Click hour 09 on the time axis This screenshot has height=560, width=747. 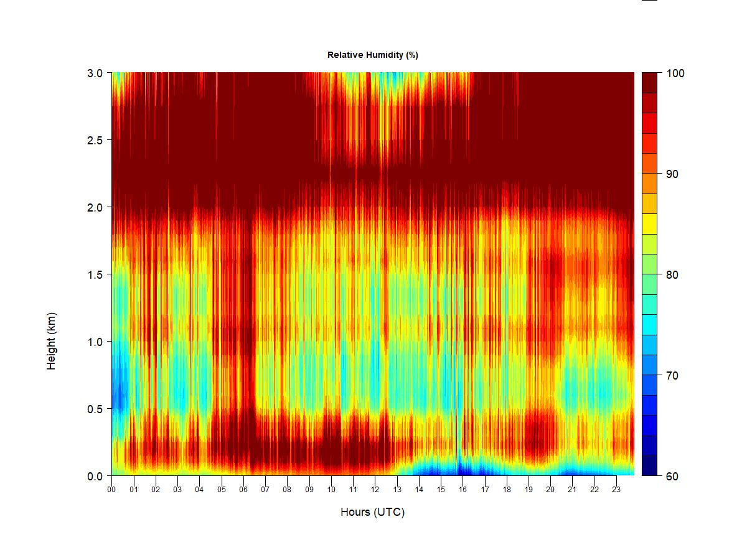[x=309, y=490]
